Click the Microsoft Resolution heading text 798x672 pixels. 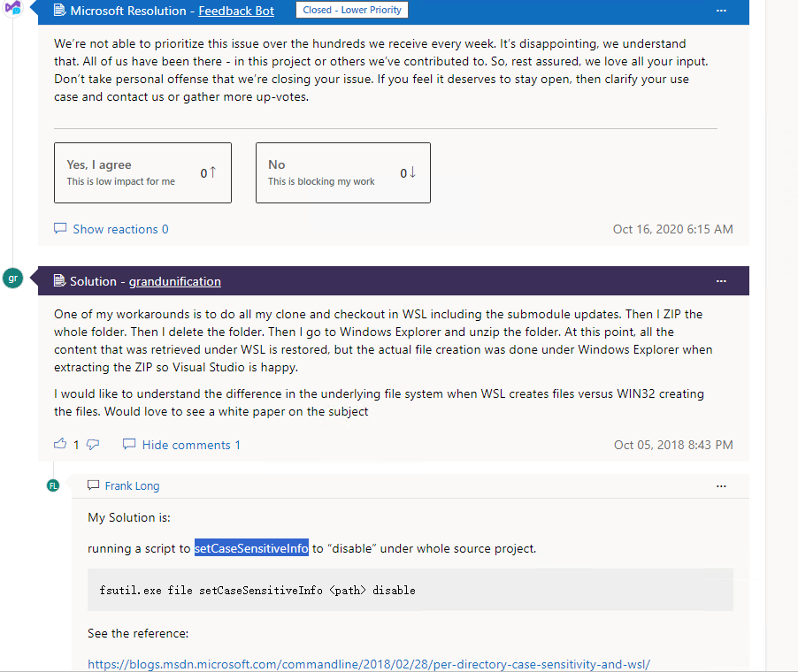tap(128, 11)
